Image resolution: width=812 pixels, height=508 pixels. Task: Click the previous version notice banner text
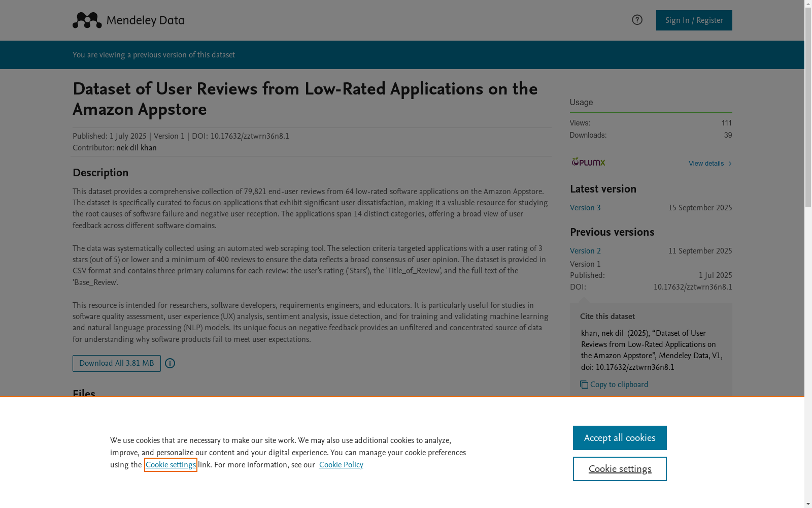click(154, 55)
